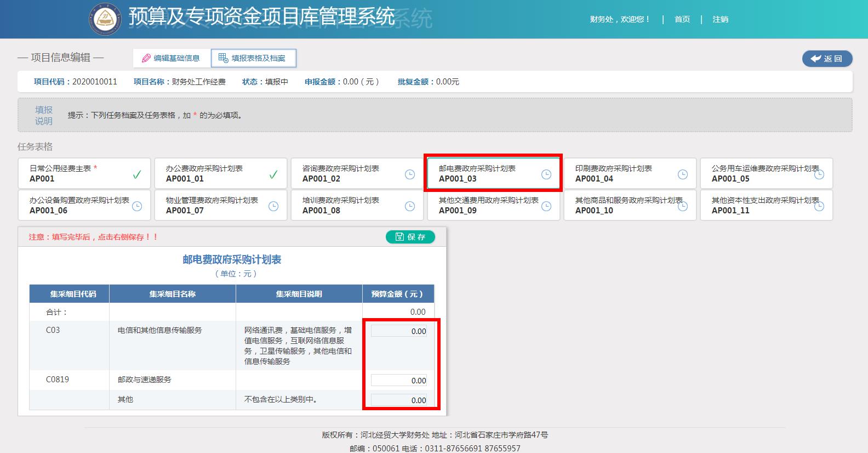Click the clock icon on AP001_08 card
Image resolution: width=868 pixels, height=453 pixels.
pos(410,206)
